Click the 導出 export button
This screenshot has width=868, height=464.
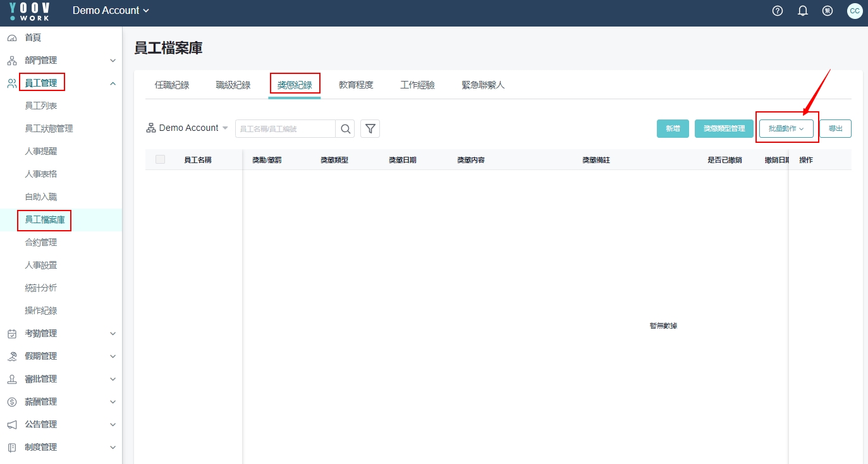(x=835, y=128)
